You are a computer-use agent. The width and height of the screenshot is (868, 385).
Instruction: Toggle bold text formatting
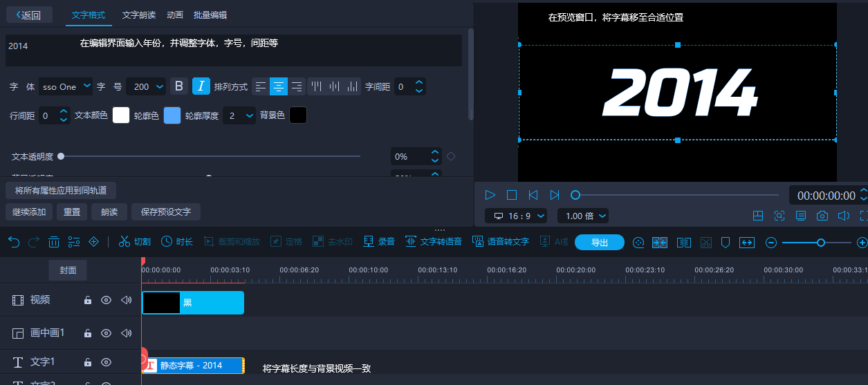pyautogui.click(x=179, y=86)
